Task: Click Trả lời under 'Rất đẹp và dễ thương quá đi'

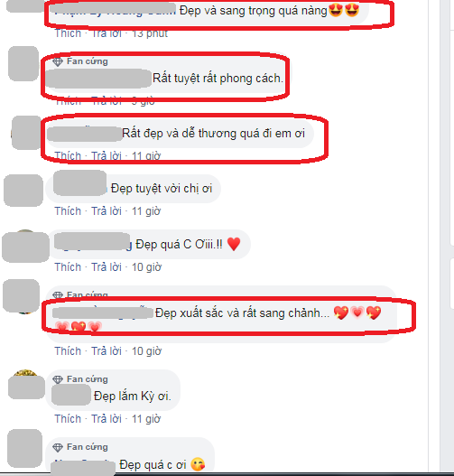Action: (107, 156)
